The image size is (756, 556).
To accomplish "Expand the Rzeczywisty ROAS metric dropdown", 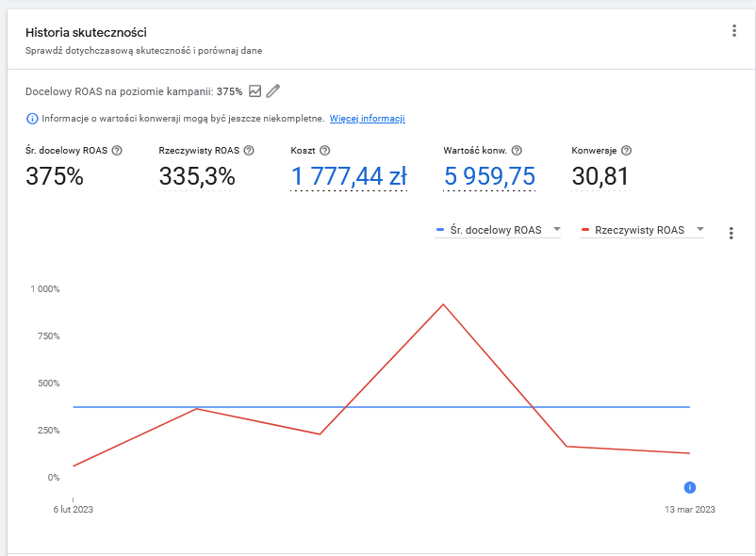I will tap(700, 229).
